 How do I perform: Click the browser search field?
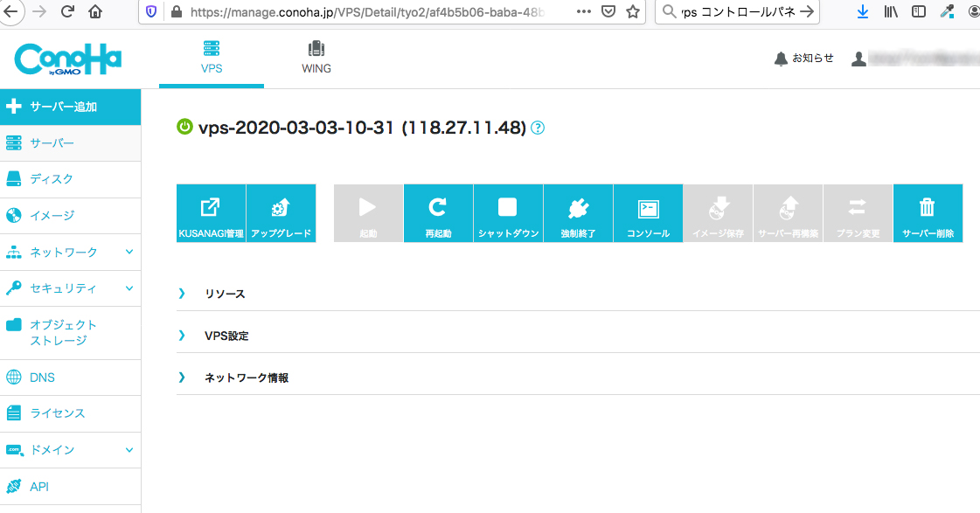click(738, 12)
